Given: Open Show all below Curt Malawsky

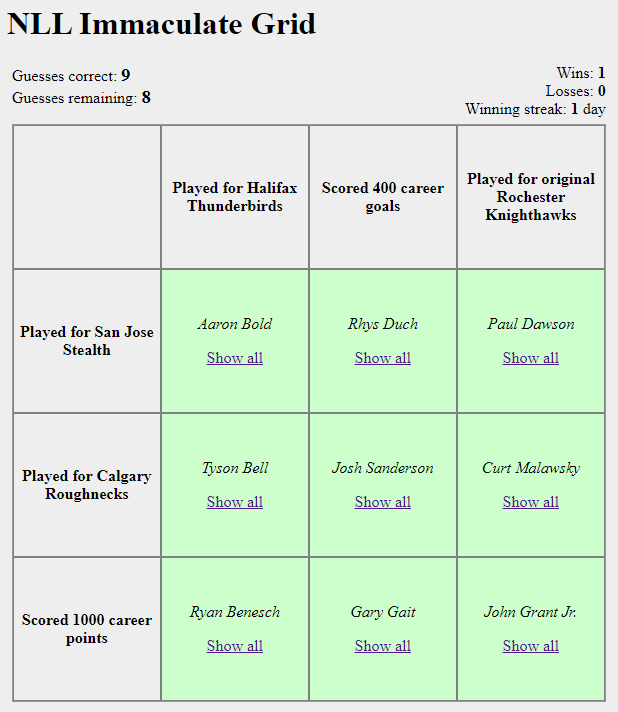Looking at the screenshot, I should coord(530,502).
